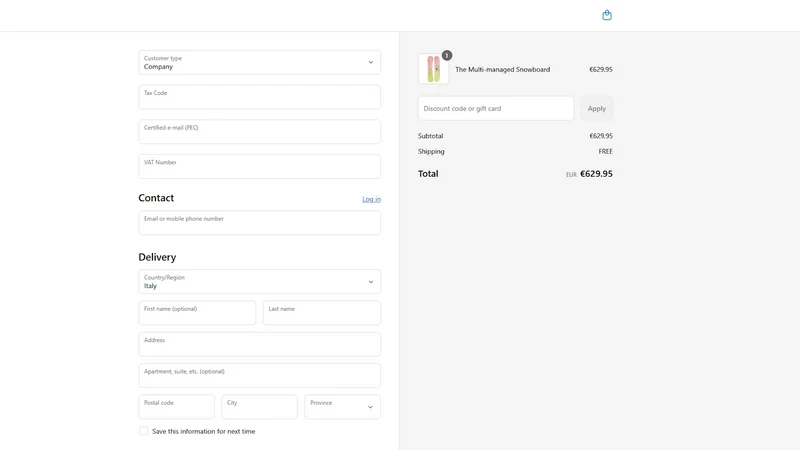Focus the Certified e-mail (PEC) field
The image size is (800, 450).
[x=259, y=132]
